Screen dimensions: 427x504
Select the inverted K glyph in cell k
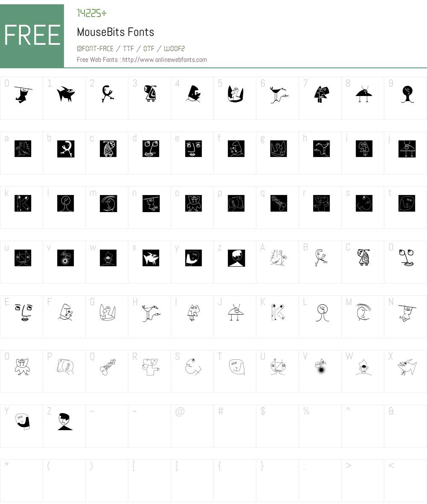pyautogui.click(x=23, y=203)
